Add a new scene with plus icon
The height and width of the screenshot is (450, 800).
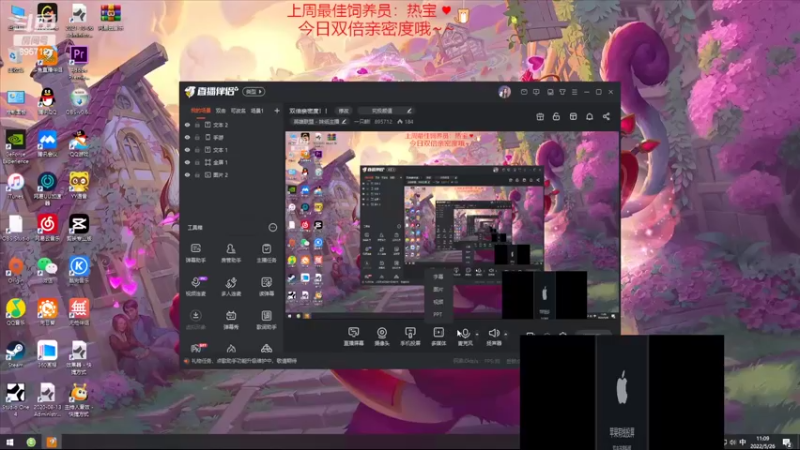click(x=277, y=110)
